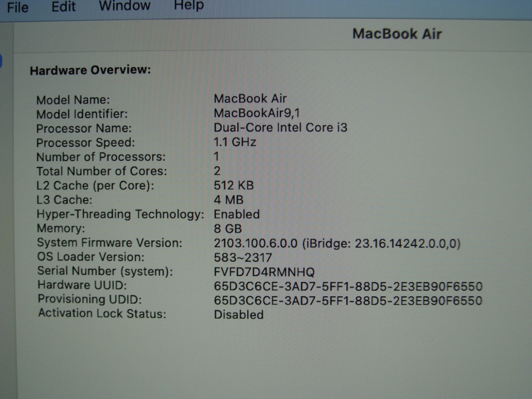Select the Provisioning UDID value
The height and width of the screenshot is (399, 532).
[x=348, y=301]
